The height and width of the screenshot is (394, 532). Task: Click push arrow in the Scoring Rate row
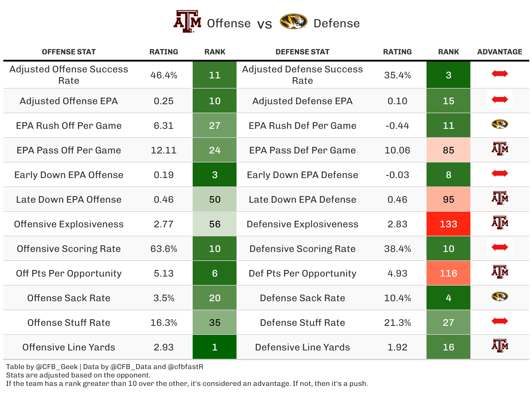click(x=500, y=247)
